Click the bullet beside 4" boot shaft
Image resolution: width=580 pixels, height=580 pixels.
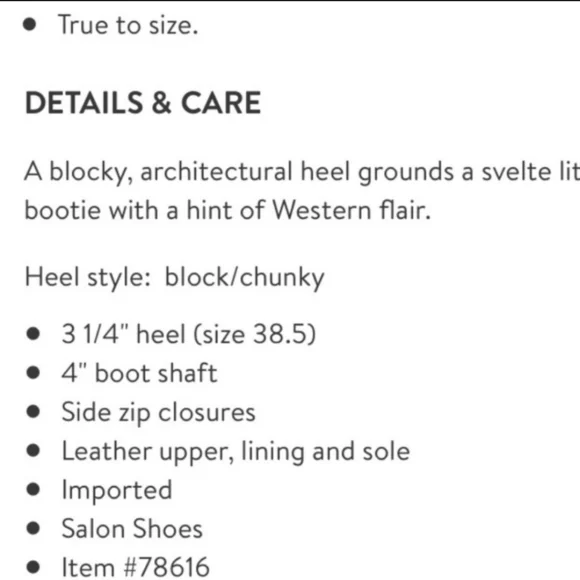(x=33, y=372)
